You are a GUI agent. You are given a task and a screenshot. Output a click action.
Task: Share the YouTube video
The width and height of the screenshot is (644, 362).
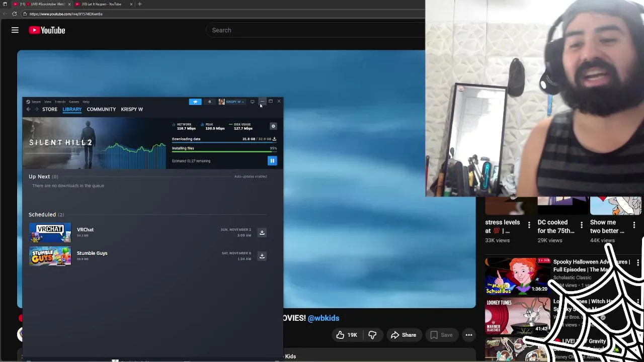(404, 335)
